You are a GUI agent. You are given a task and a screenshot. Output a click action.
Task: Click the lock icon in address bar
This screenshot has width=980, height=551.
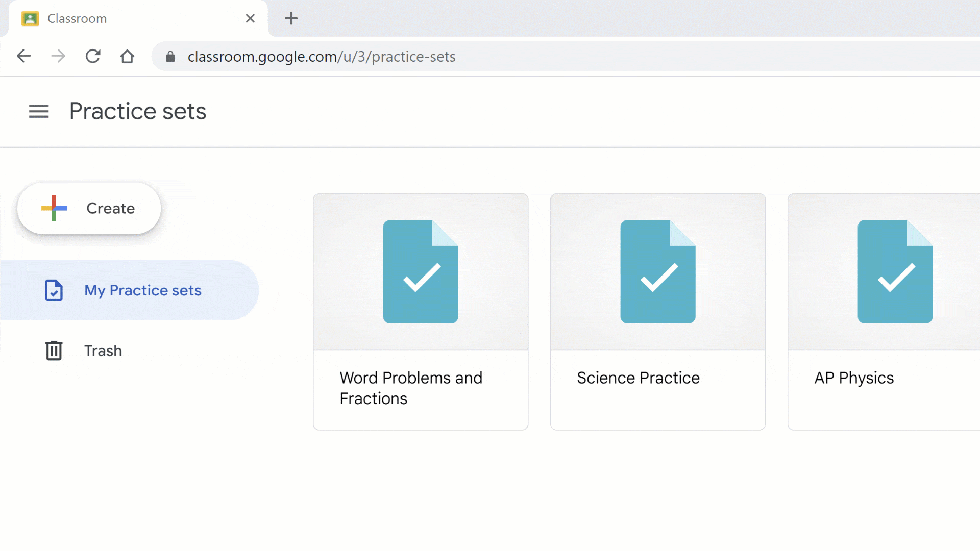[170, 57]
